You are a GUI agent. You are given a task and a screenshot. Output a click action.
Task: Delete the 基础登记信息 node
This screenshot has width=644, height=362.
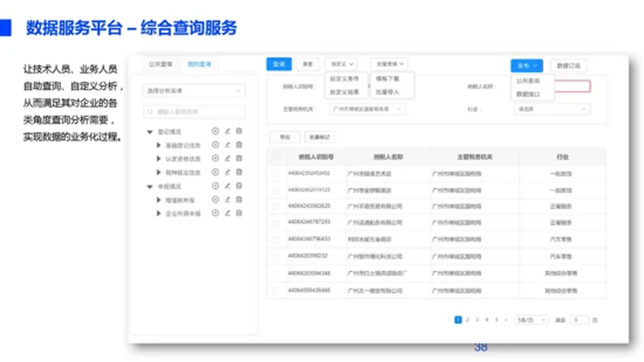click(239, 145)
